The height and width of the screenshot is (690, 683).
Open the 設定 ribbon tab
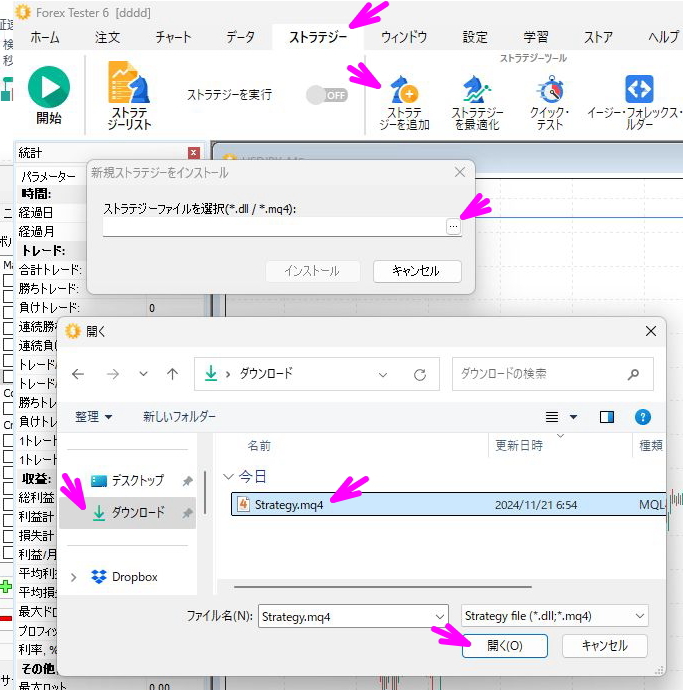coord(475,37)
